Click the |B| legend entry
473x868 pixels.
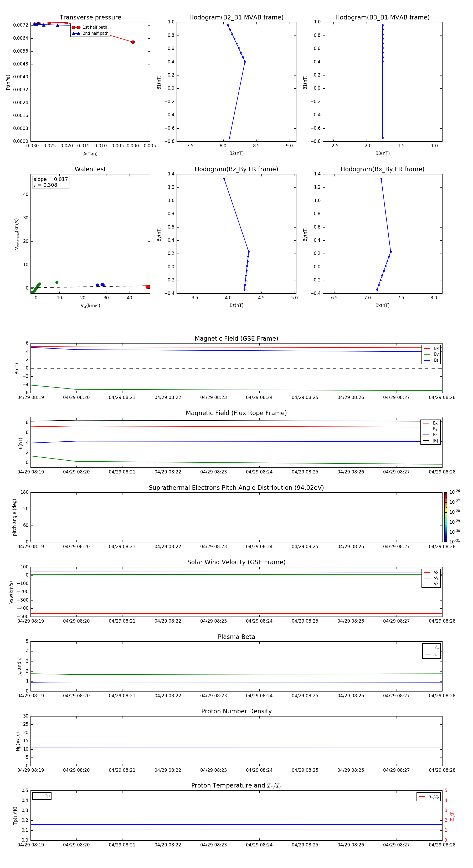tap(431, 441)
